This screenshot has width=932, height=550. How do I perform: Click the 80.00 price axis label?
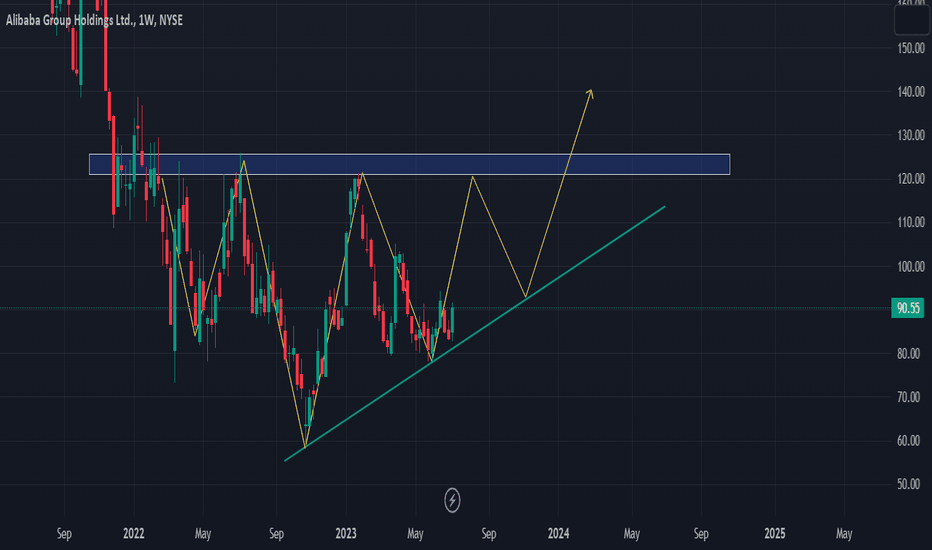(x=908, y=354)
